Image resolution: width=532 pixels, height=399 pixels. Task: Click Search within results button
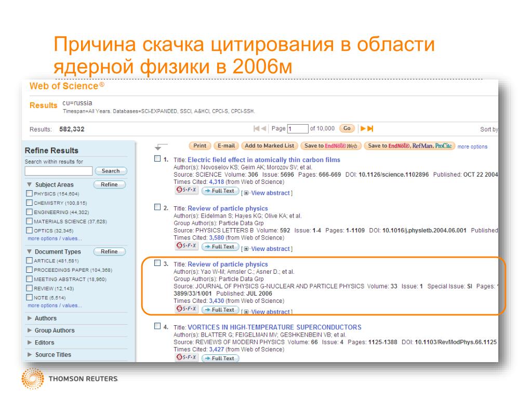point(111,171)
